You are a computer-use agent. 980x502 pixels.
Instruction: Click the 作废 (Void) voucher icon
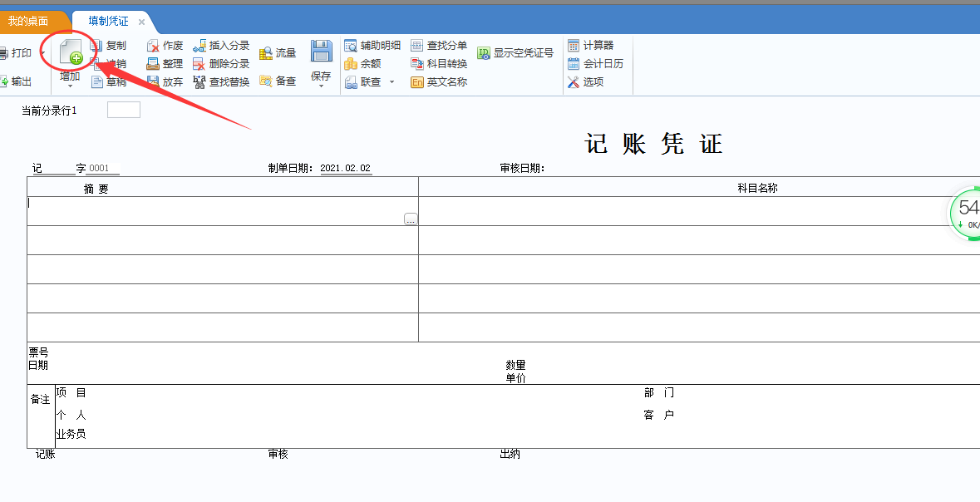click(153, 46)
